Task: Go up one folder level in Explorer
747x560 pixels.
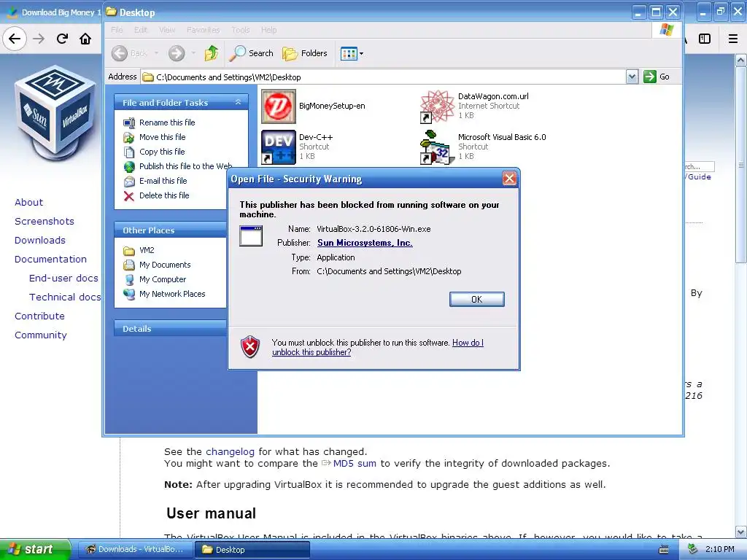Action: (x=212, y=53)
